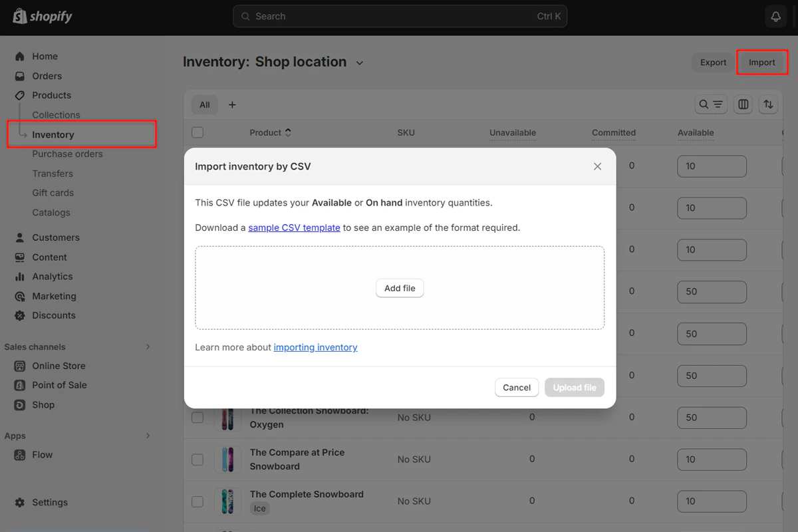Viewport: 798px width, 532px height.
Task: Select all products using the header checkbox
Action: tap(198, 132)
